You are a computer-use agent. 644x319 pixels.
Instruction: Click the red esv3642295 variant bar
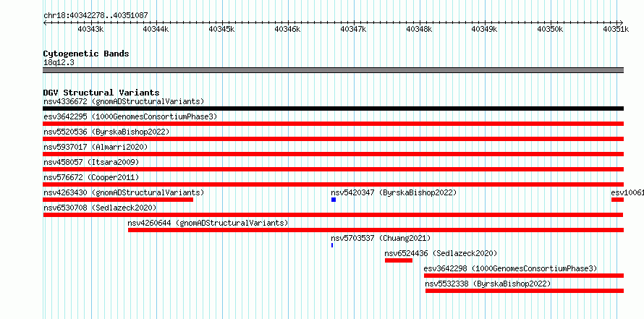(x=333, y=124)
